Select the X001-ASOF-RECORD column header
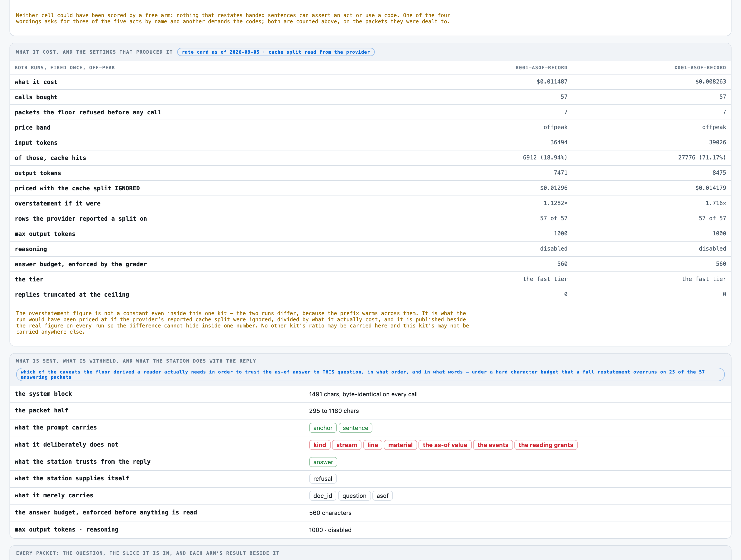The image size is (741, 560). click(x=700, y=68)
